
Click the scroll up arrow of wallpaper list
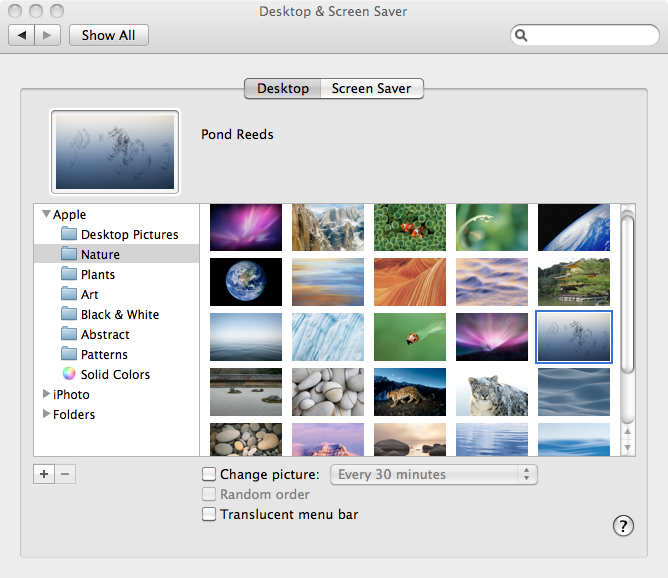[x=628, y=431]
